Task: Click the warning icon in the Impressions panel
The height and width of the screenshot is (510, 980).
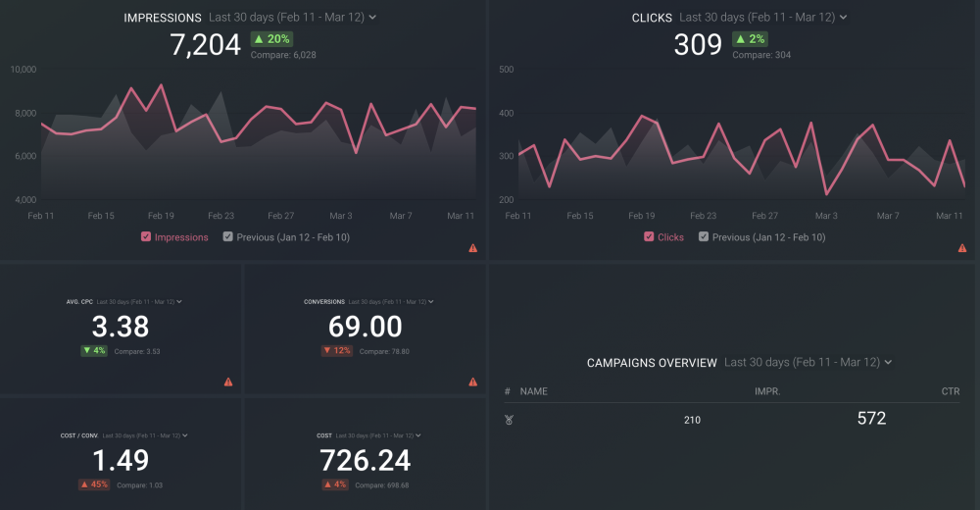Action: (x=473, y=248)
